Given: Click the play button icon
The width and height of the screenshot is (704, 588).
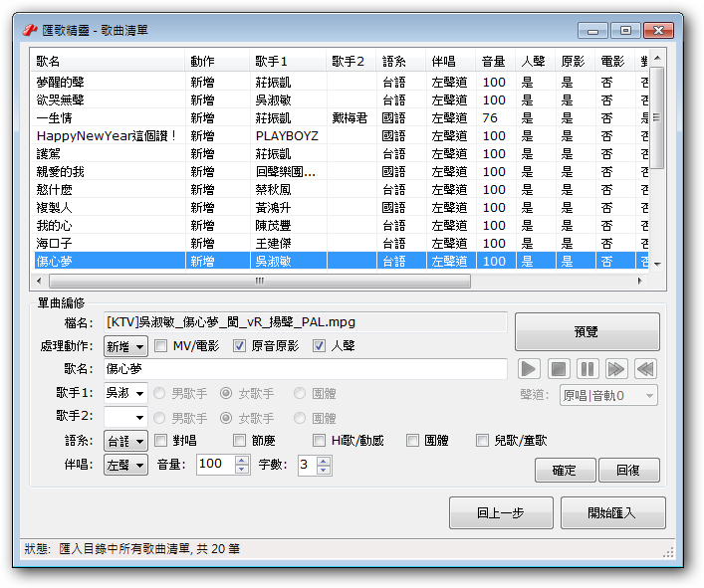Looking at the screenshot, I should tap(529, 369).
